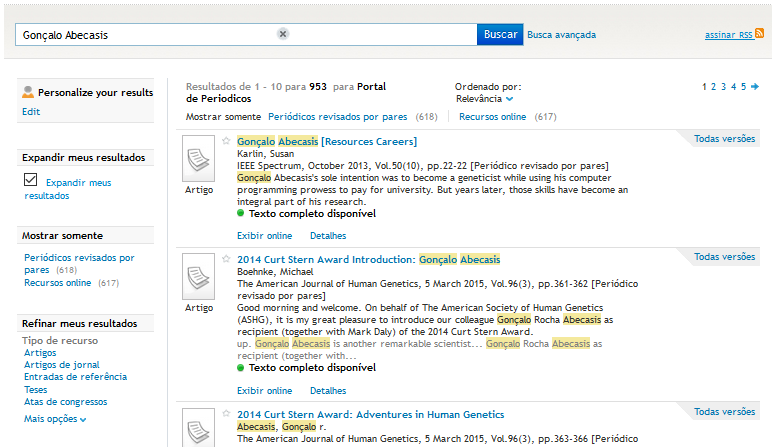Click the page 1 current page number

tap(704, 87)
